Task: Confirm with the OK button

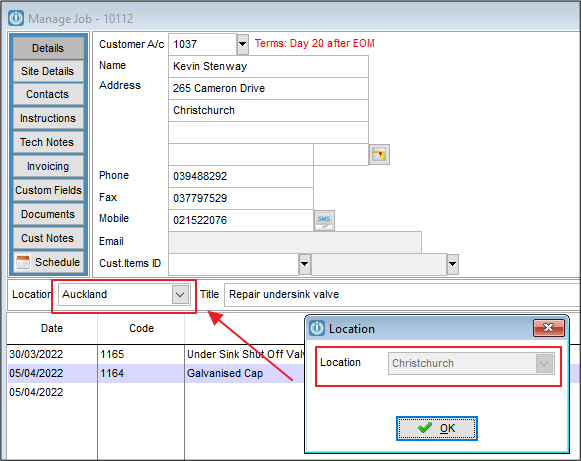Action: pyautogui.click(x=437, y=428)
